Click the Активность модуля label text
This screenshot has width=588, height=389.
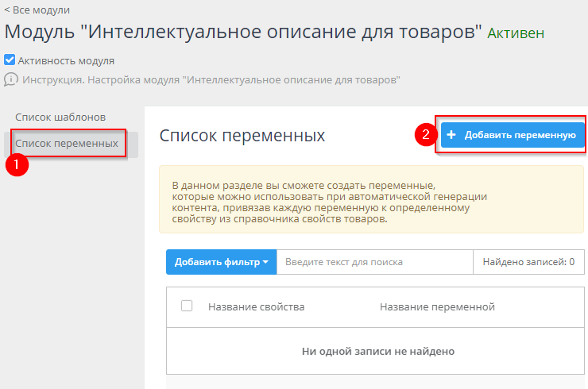(66, 60)
